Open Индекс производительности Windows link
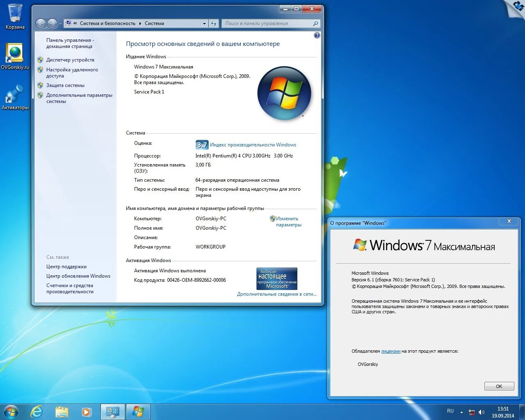This screenshot has height=420, width=525. [x=253, y=145]
